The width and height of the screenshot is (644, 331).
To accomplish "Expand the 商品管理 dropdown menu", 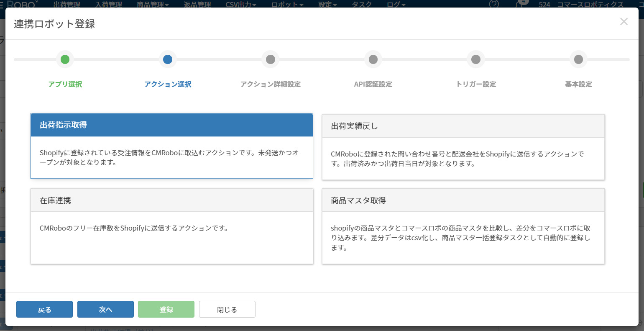I will pos(153,5).
